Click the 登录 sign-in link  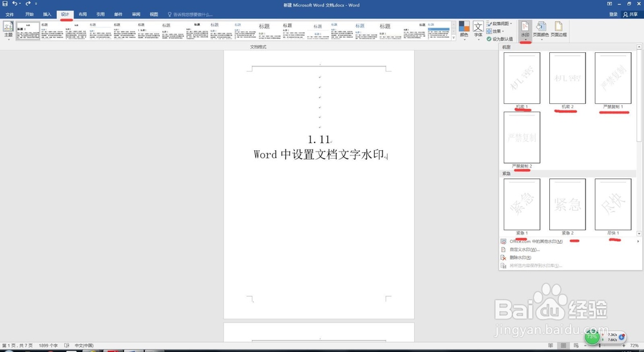[613, 14]
